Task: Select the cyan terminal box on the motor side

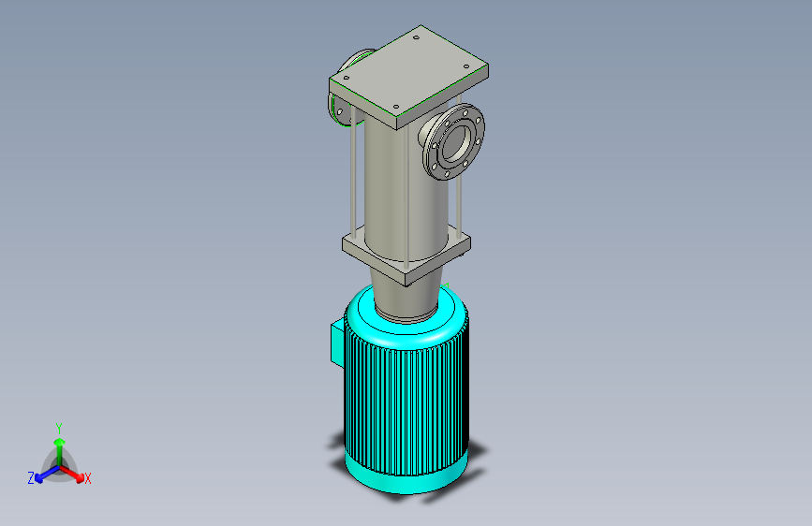Action: [337, 343]
